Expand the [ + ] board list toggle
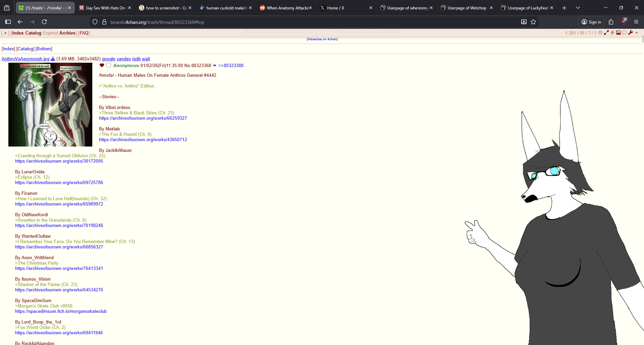The image size is (644, 345). tap(5, 33)
